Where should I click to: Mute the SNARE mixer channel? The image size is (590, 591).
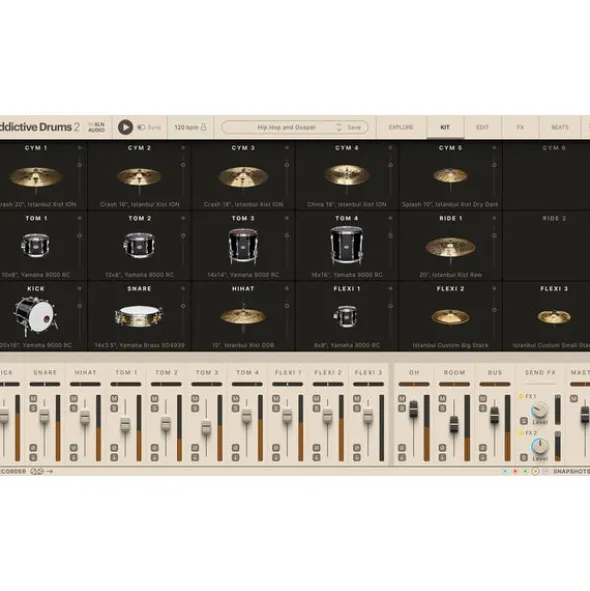point(33,398)
